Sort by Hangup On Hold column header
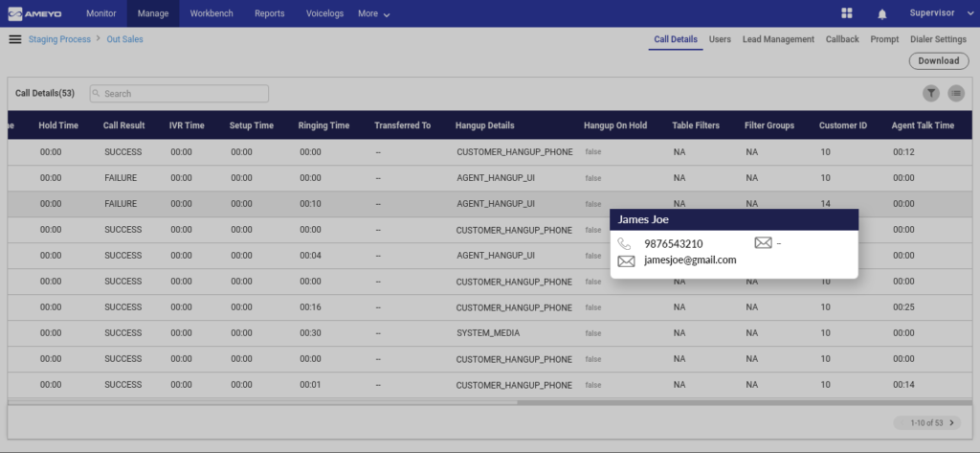 coord(615,125)
